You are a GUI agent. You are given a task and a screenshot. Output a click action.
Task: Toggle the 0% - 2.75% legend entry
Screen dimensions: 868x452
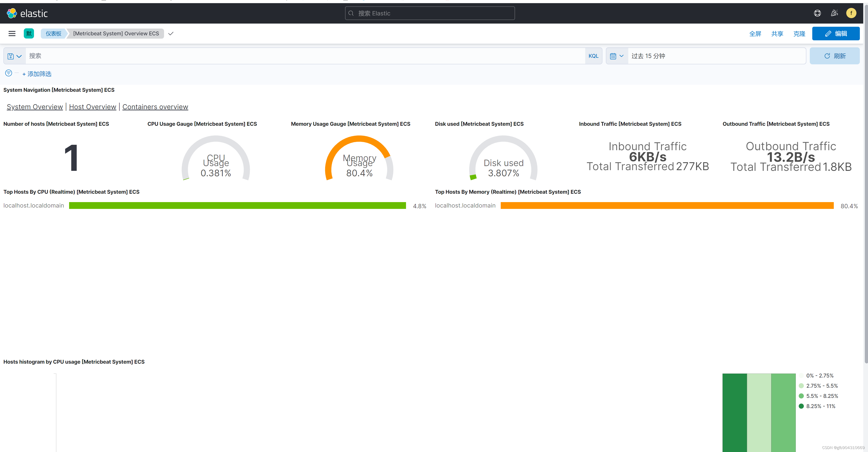click(x=820, y=375)
